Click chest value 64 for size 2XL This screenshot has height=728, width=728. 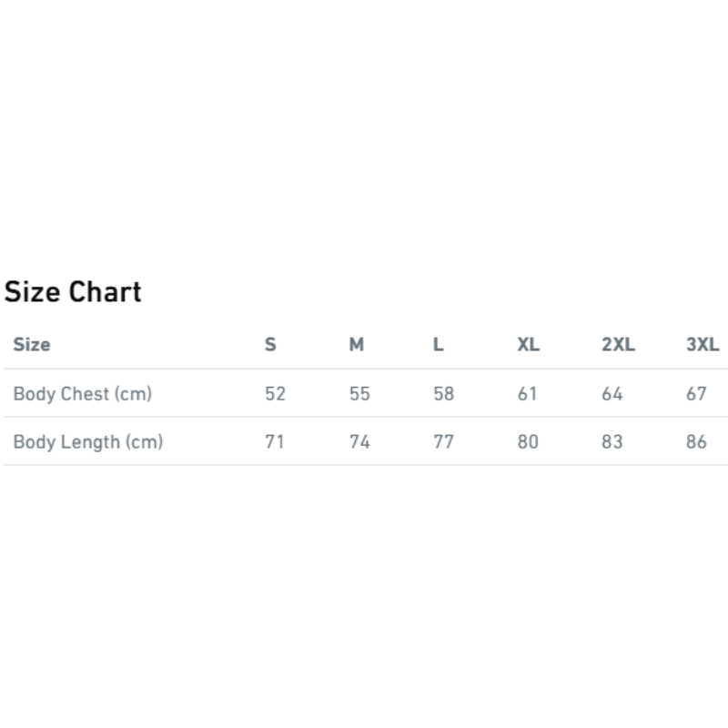612,394
